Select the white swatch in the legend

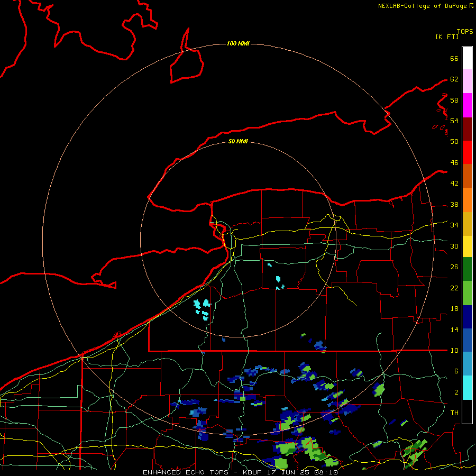(x=467, y=58)
